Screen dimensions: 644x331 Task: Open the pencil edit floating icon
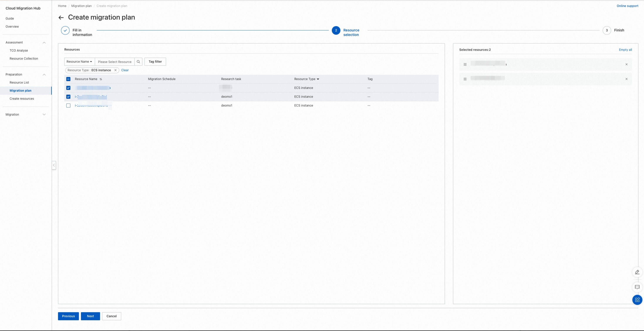coord(637,272)
